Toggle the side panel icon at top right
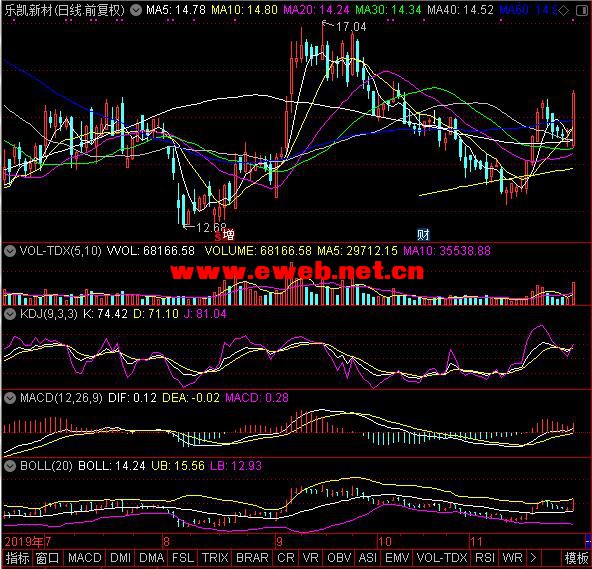The height and width of the screenshot is (569, 592). [x=582, y=11]
